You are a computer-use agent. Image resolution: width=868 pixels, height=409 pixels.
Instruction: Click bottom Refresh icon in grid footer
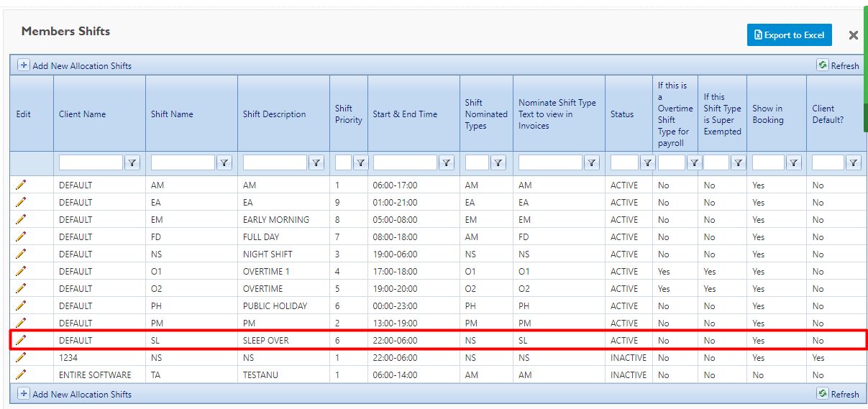pyautogui.click(x=823, y=393)
